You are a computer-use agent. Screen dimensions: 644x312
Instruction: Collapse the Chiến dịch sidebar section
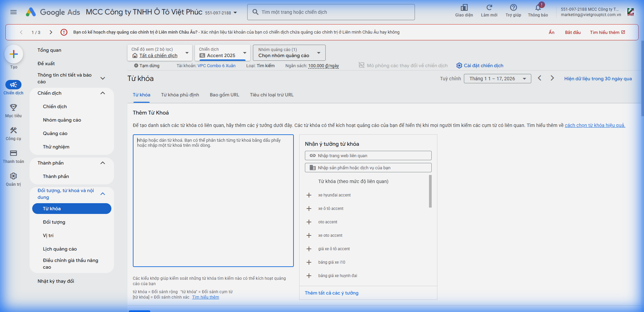(103, 93)
